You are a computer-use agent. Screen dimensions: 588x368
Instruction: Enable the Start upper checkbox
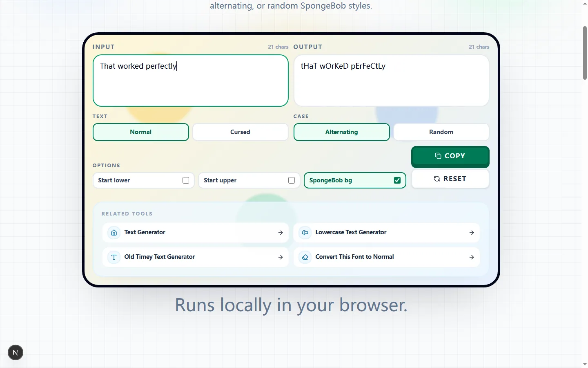coord(292,180)
